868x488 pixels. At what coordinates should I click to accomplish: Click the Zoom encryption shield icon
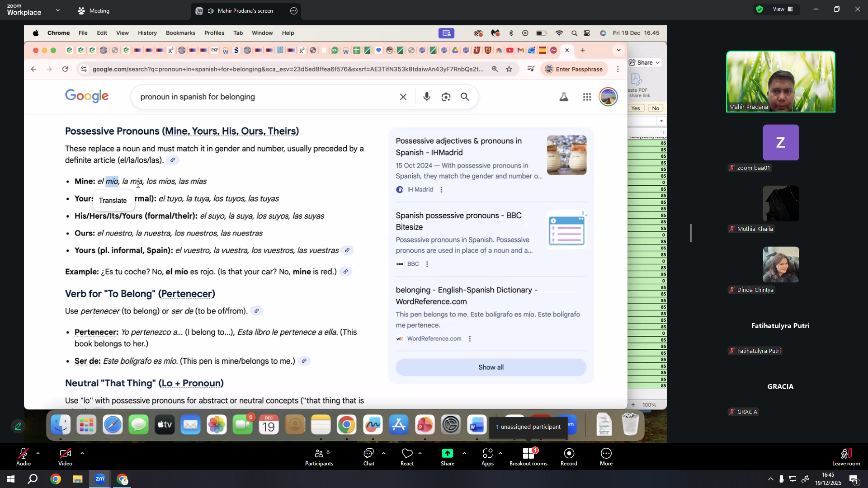pyautogui.click(x=759, y=9)
